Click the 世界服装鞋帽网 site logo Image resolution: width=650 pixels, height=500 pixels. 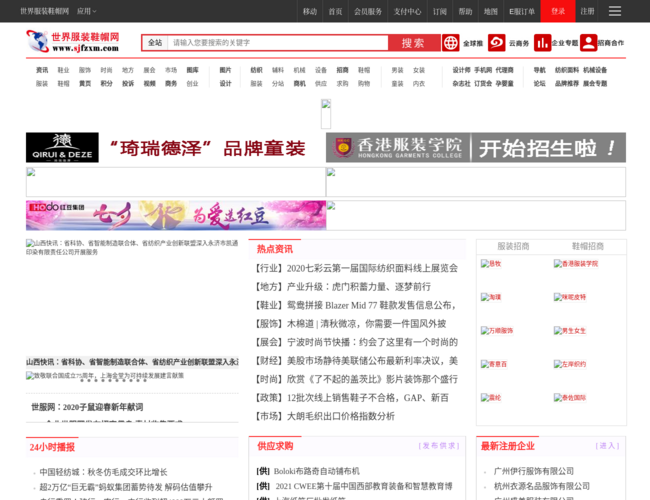point(73,41)
